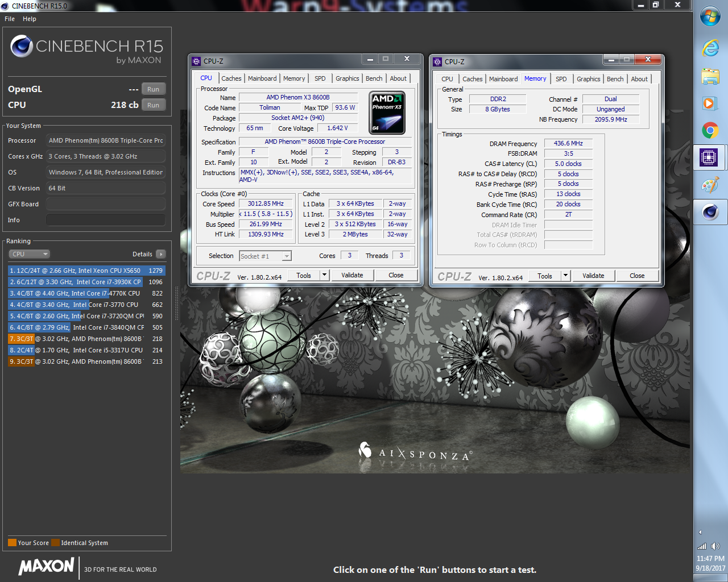The image size is (728, 582).
Task: Click Tools button in right CPU-Z
Action: pyautogui.click(x=545, y=276)
